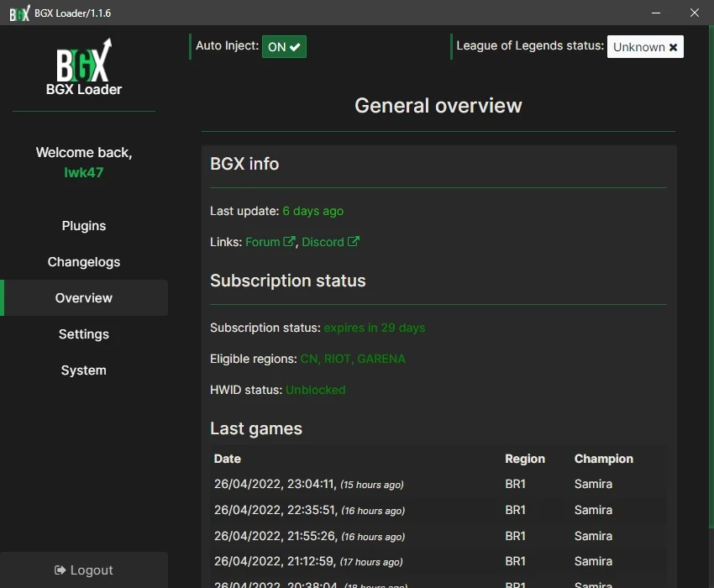Click the Champion column header
This screenshot has height=588, width=714.
604,459
